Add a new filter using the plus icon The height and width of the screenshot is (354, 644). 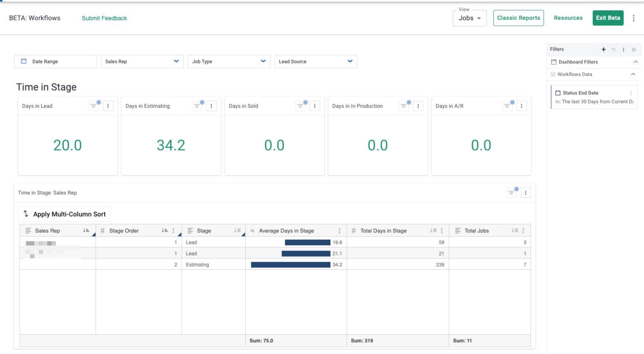[x=603, y=49]
